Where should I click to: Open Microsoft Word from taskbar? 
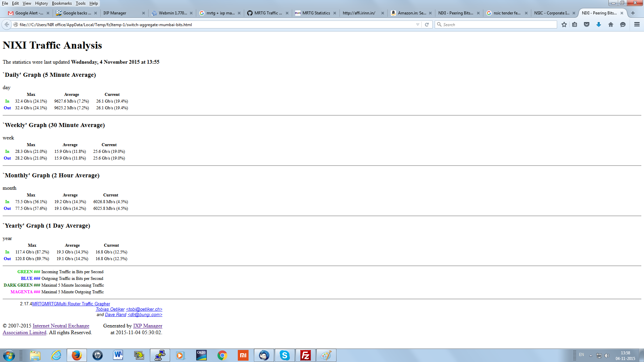pyautogui.click(x=118, y=355)
